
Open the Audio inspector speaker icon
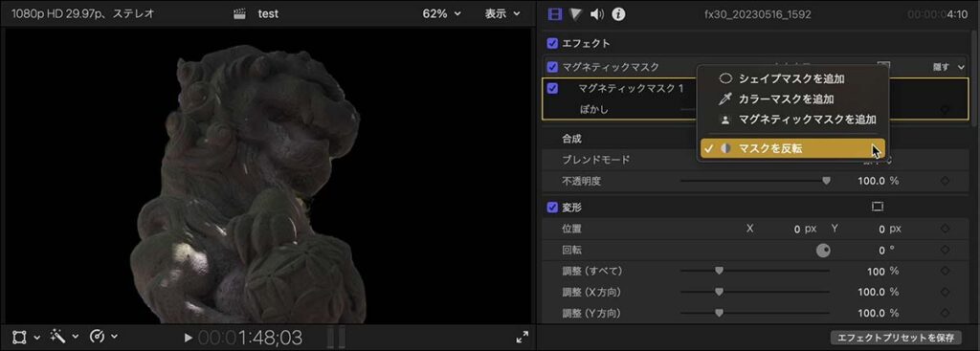point(597,13)
